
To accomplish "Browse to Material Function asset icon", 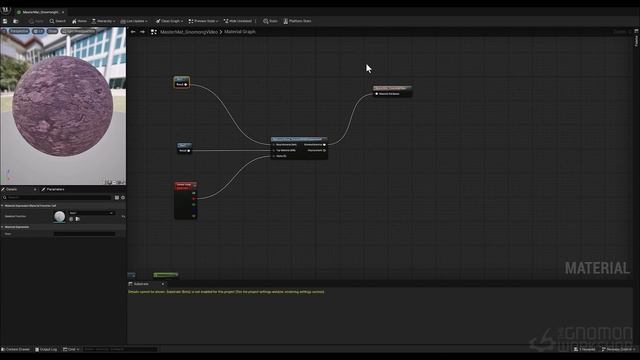I will tap(78, 219).
